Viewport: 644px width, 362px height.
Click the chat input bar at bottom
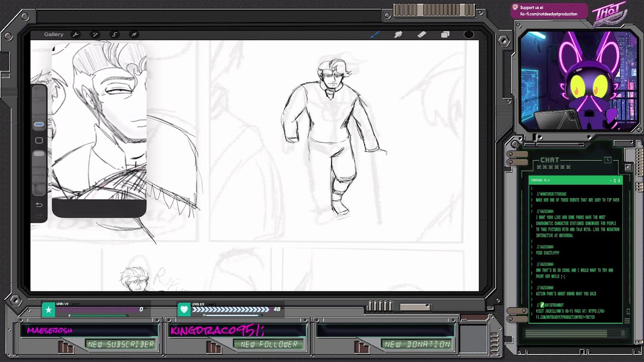coord(575,333)
